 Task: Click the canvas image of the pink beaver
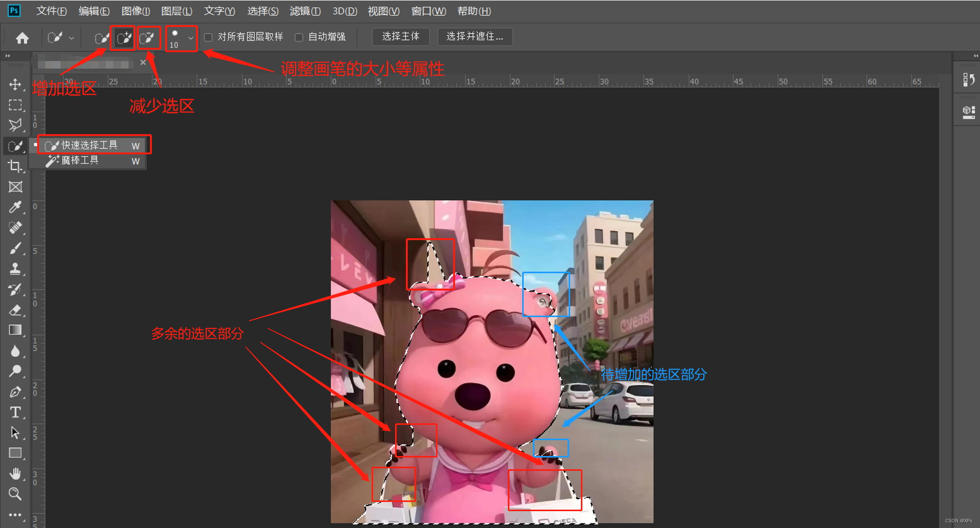tap(492, 362)
